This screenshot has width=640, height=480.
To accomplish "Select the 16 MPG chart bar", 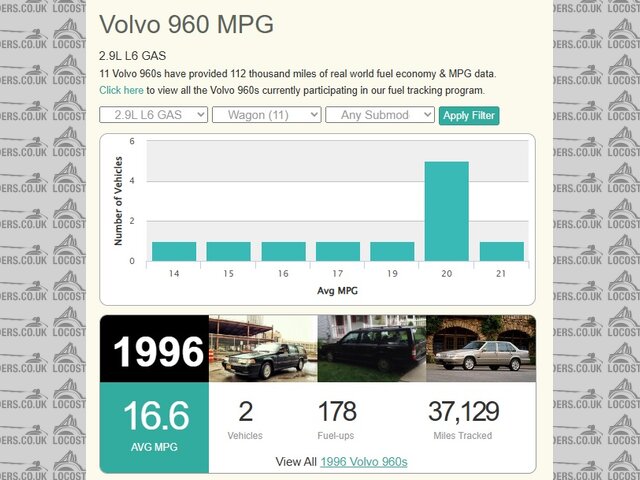I will (x=283, y=251).
